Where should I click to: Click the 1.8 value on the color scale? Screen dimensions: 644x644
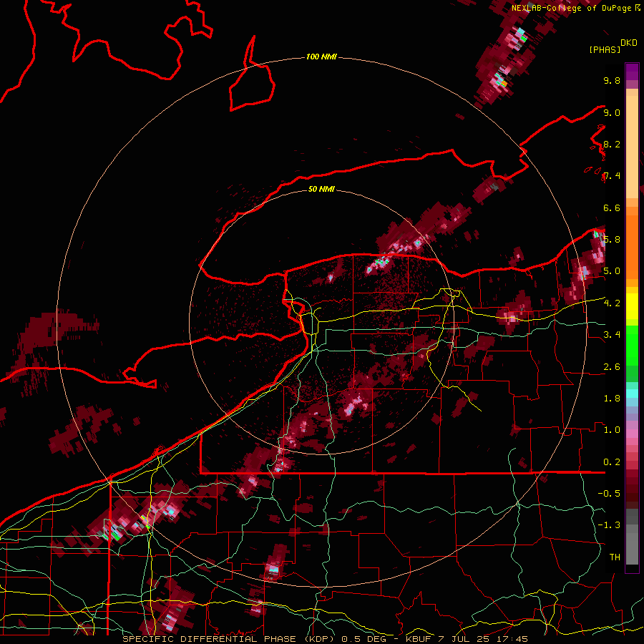click(612, 399)
